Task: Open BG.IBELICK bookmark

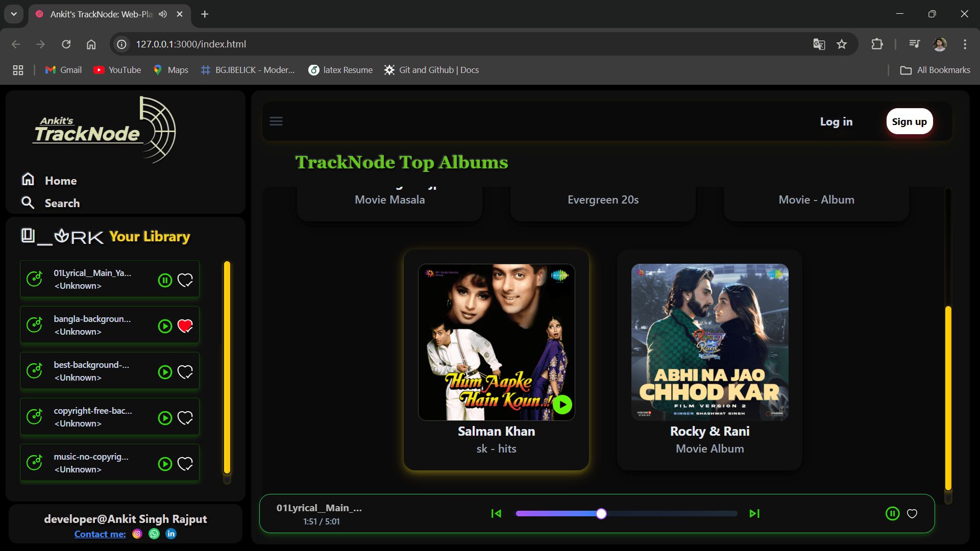Action: pos(248,70)
